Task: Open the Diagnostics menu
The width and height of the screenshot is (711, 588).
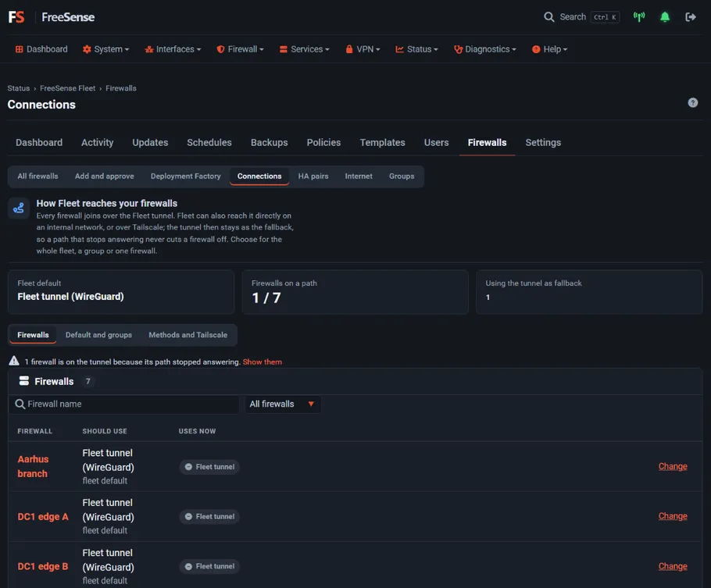Action: pos(485,49)
